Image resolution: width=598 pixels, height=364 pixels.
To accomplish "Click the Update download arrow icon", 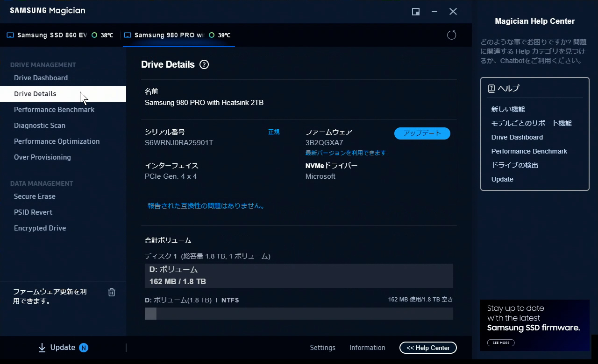I will [x=42, y=348].
